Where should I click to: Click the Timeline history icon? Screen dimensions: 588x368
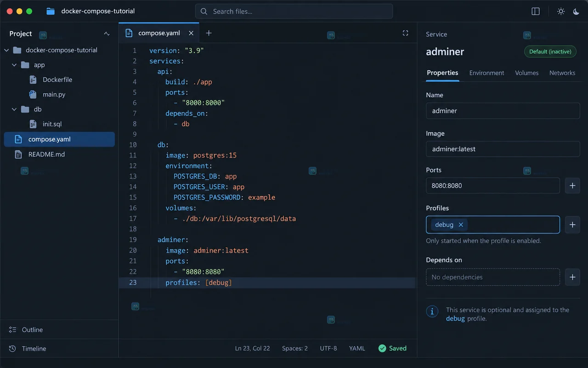point(12,349)
